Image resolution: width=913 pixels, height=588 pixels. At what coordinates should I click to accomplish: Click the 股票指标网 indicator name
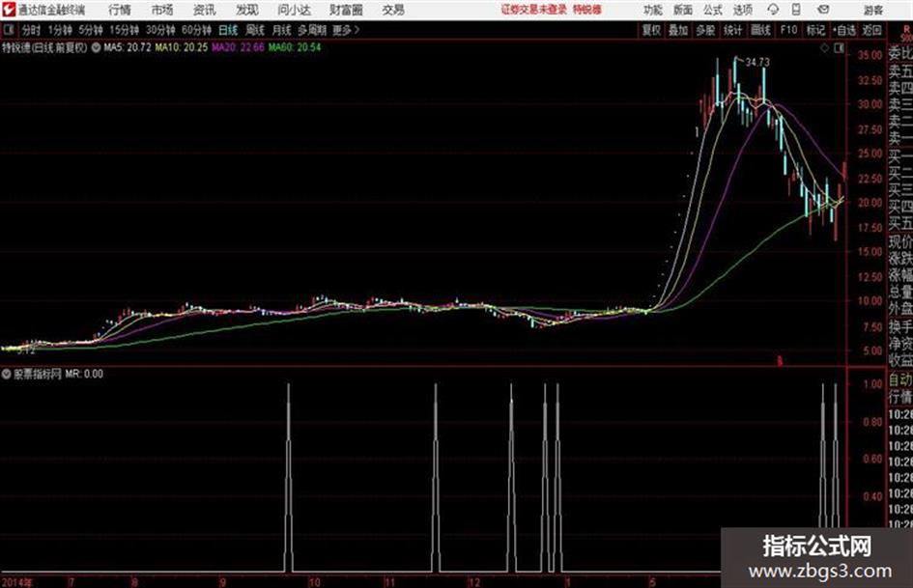click(38, 374)
